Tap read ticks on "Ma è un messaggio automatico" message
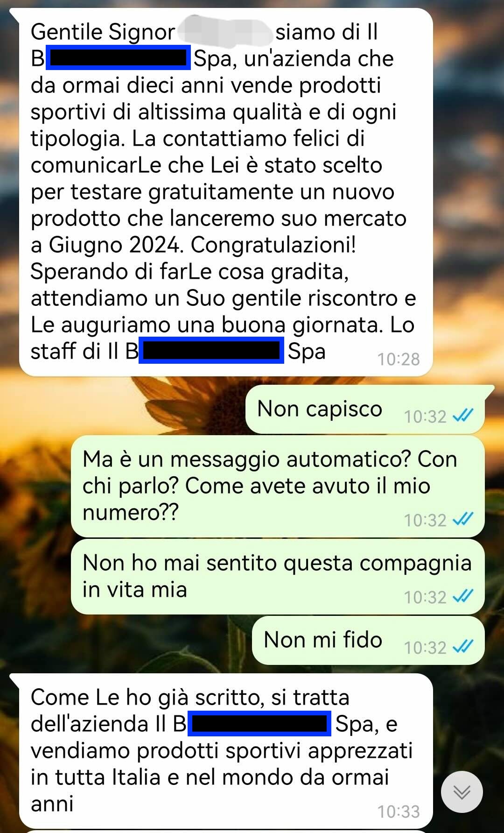This screenshot has width=504, height=833. click(463, 519)
